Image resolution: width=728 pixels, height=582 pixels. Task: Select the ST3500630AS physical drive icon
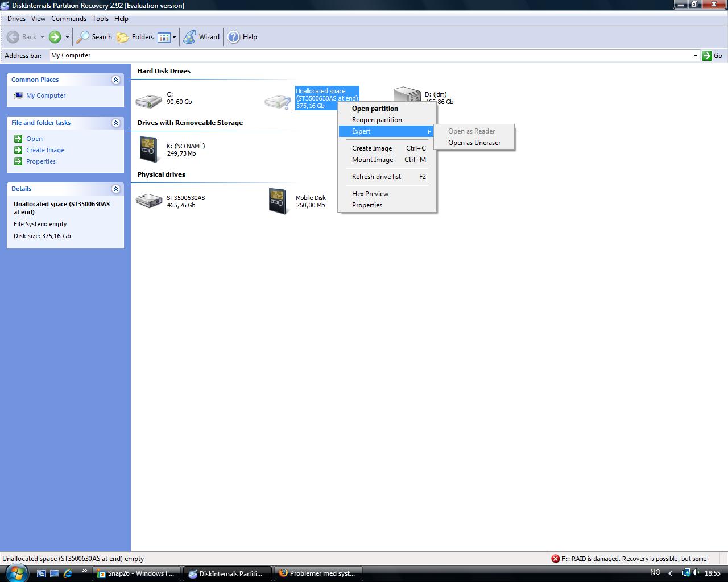tap(149, 201)
